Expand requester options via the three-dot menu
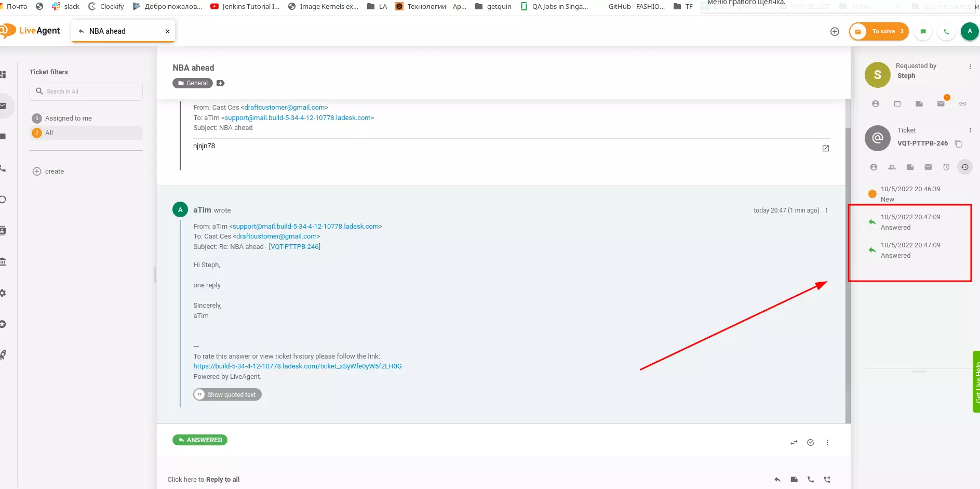Image resolution: width=980 pixels, height=489 pixels. point(971,66)
